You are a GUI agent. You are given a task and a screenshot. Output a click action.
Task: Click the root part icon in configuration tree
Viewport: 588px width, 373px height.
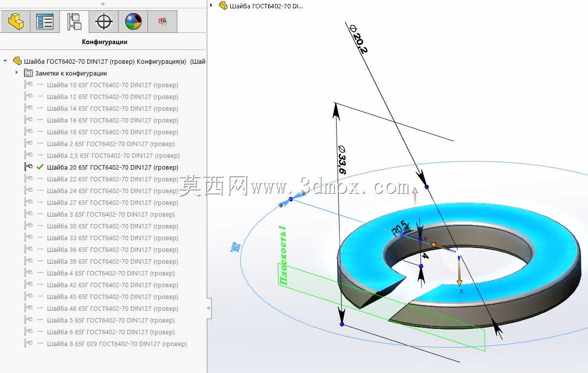[17, 61]
